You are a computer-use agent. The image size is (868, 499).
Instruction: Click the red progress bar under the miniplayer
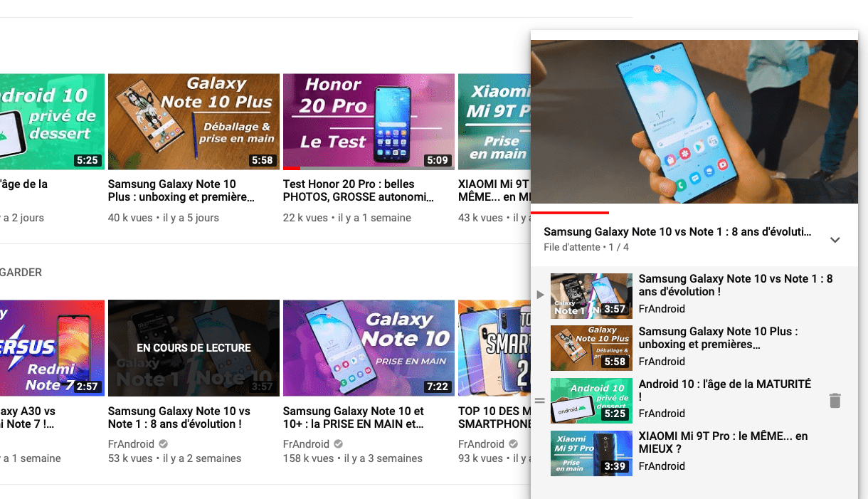[570, 212]
